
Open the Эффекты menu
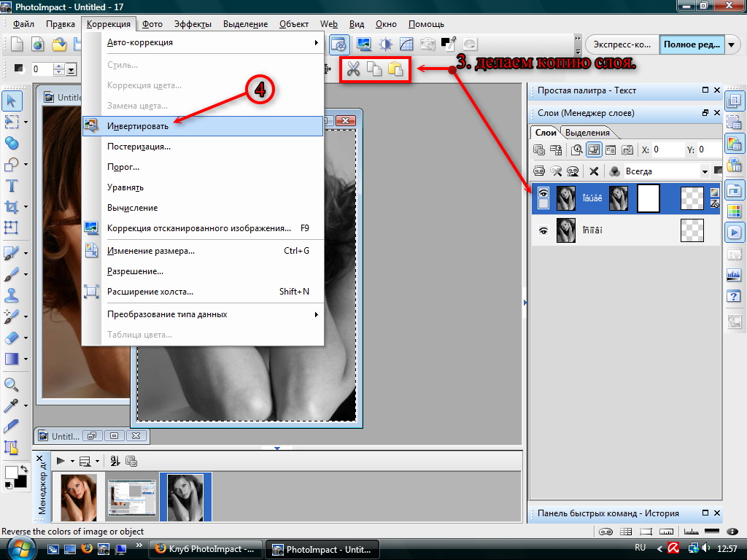(193, 24)
